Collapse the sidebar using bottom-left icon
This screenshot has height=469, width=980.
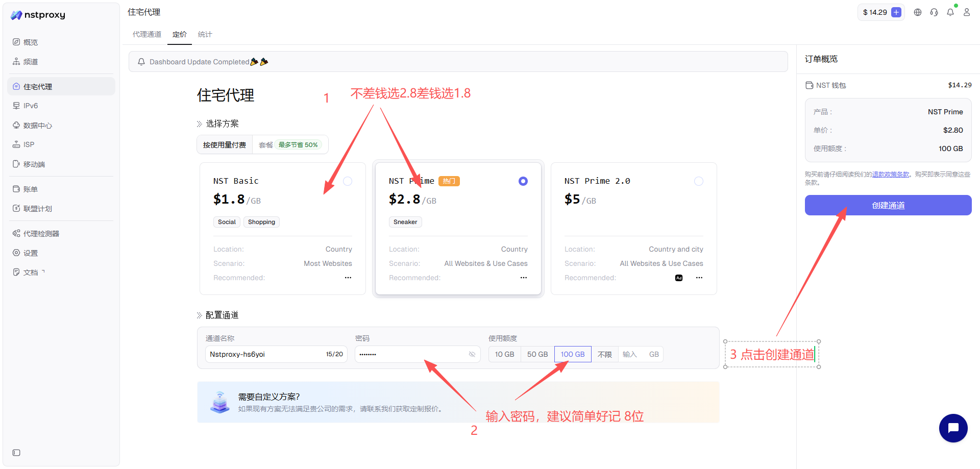tap(16, 453)
